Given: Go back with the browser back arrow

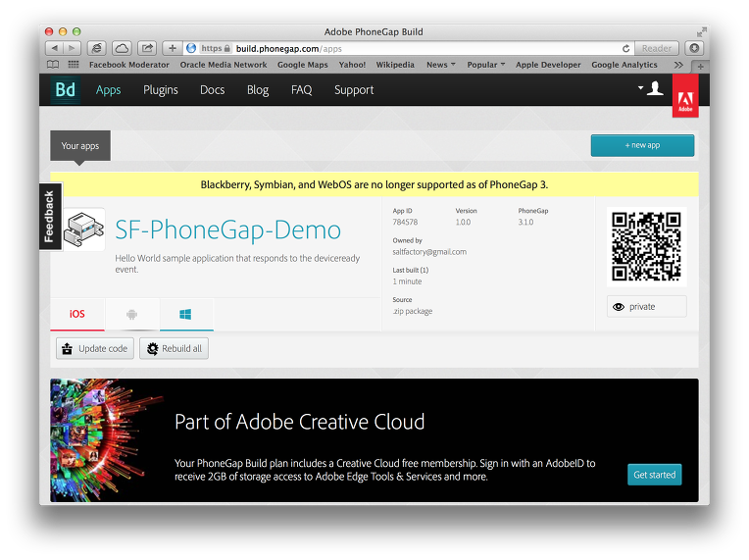Looking at the screenshot, I should pyautogui.click(x=55, y=48).
